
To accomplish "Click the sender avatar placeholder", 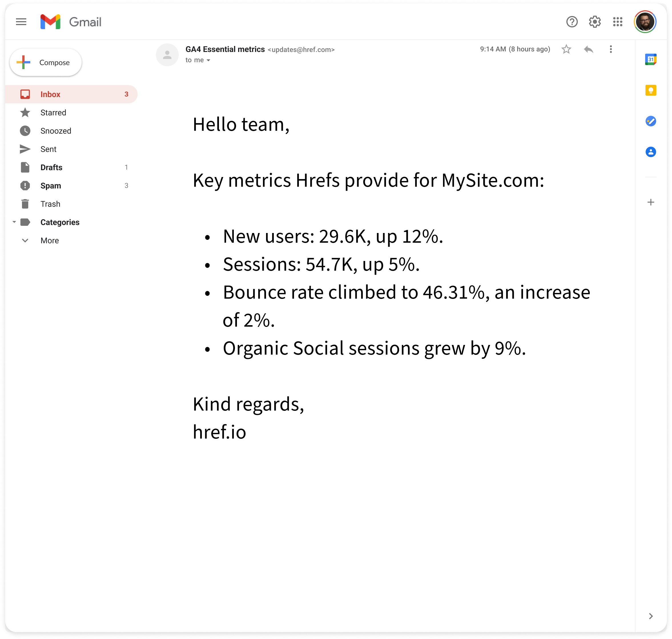I will pos(167,55).
